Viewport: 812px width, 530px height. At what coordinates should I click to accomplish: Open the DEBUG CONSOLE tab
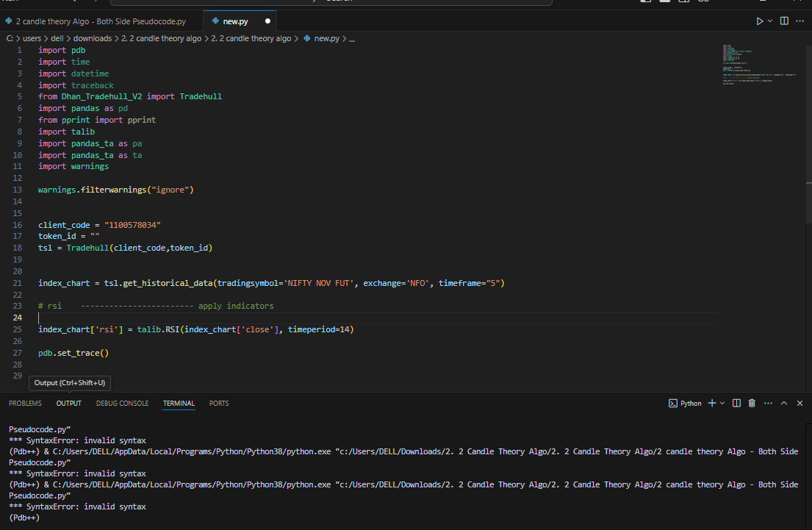[122, 404]
